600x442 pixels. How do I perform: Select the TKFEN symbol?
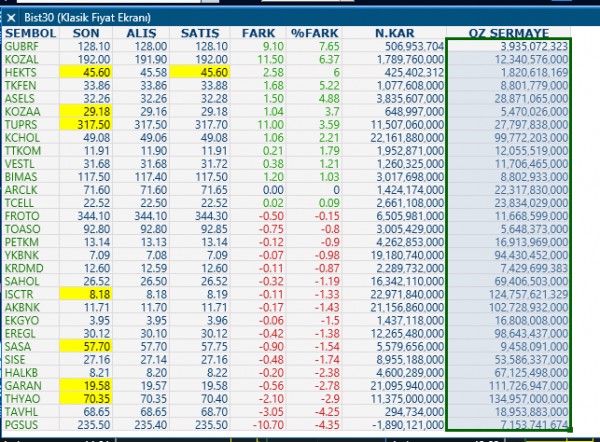coord(20,85)
